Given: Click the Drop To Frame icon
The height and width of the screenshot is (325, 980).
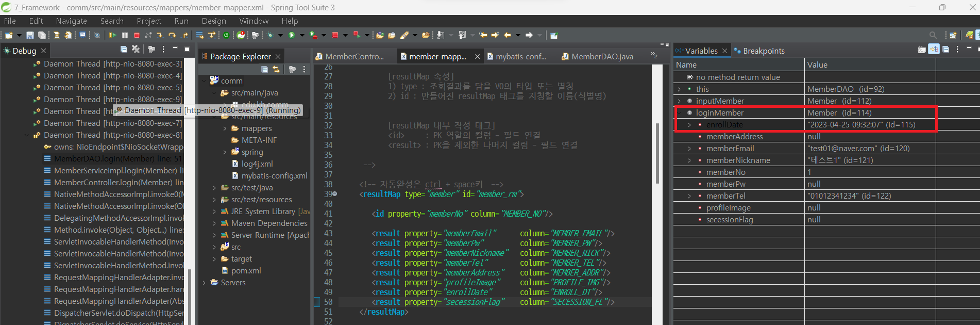Looking at the screenshot, I should pyautogui.click(x=199, y=35).
